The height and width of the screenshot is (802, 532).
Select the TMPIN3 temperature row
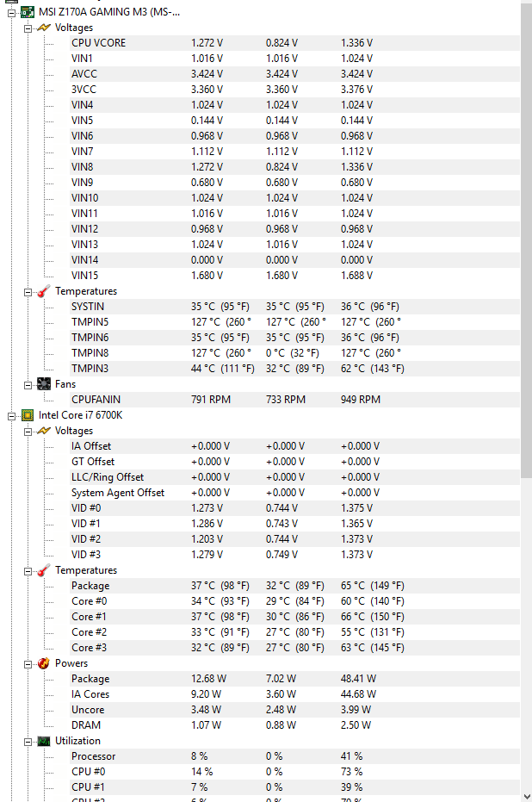(295, 369)
